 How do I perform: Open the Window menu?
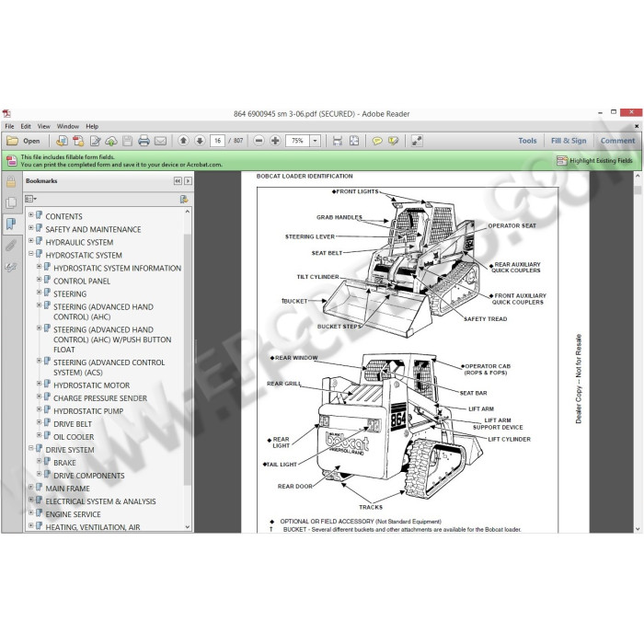68,127
